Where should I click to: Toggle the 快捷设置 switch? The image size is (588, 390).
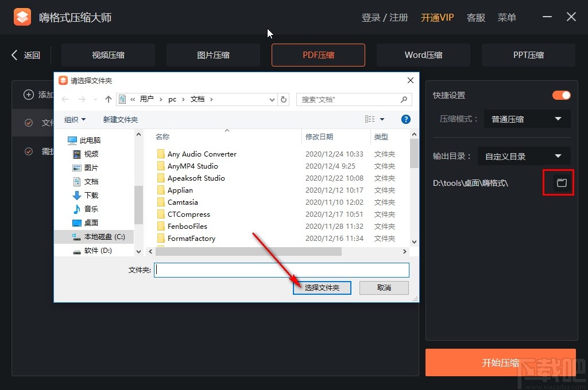tap(562, 95)
